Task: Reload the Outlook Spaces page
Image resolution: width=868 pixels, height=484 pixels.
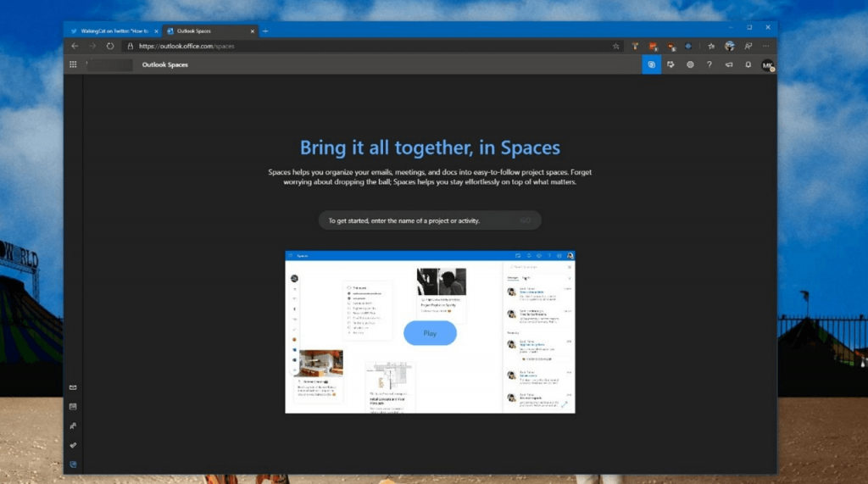Action: pos(110,46)
